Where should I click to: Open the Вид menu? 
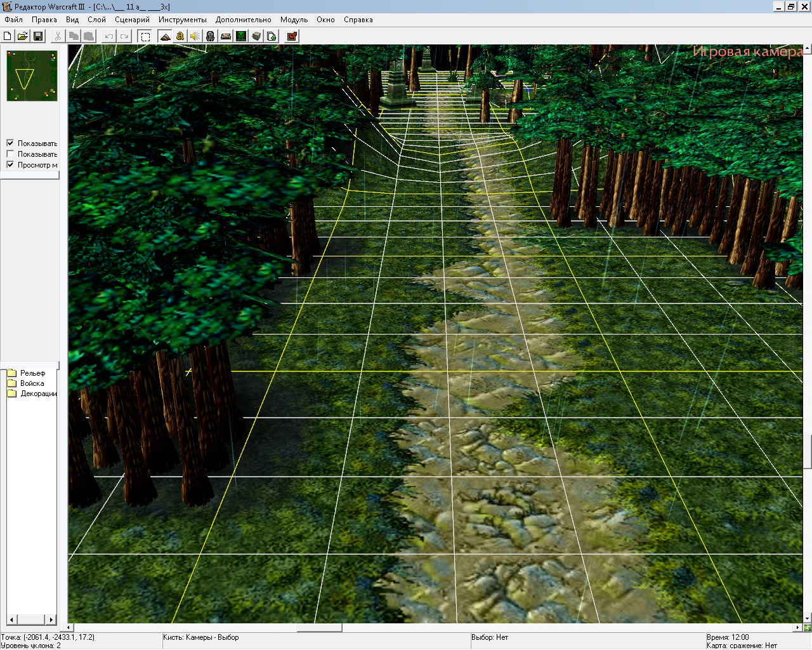[x=72, y=20]
